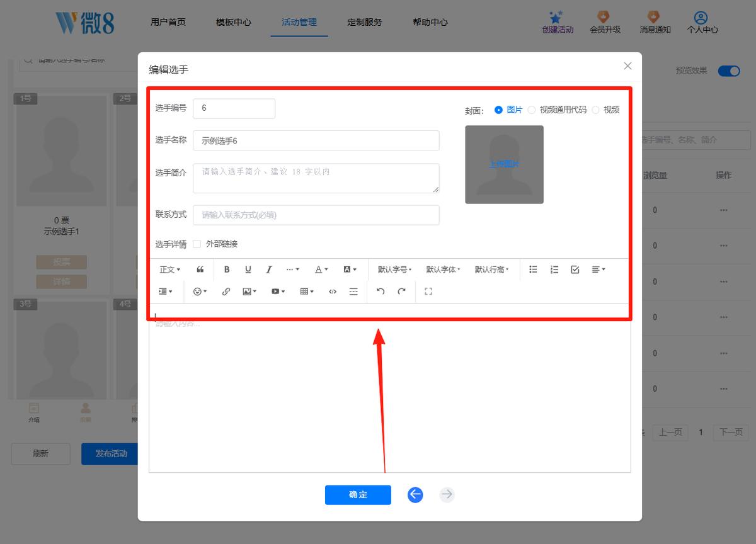Expand the emoji picker dropdown
Screen dimensions: 756x544
(x=200, y=292)
